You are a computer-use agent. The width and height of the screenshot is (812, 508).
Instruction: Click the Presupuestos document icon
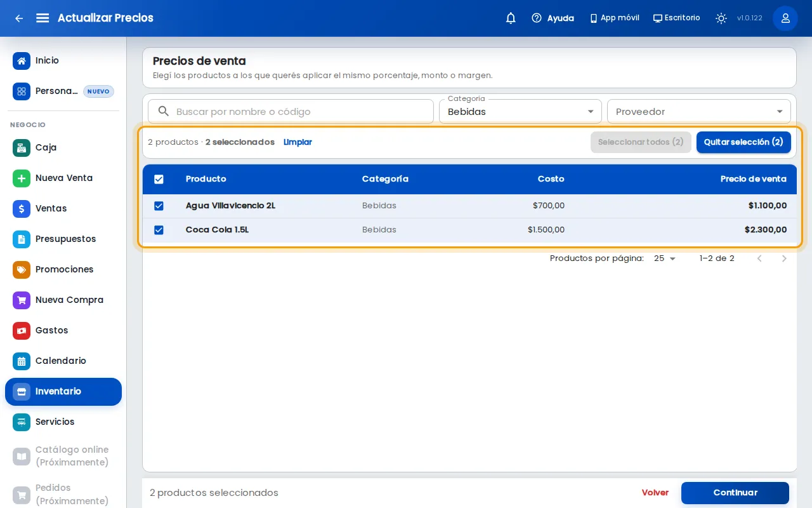[22, 239]
